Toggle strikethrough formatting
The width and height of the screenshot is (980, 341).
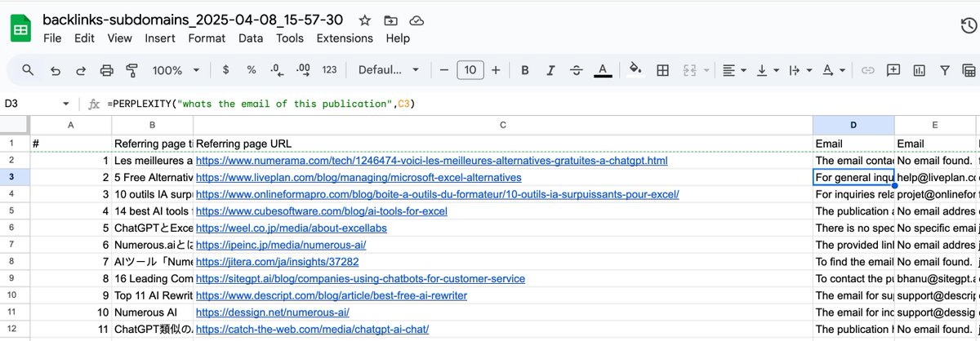click(x=577, y=70)
